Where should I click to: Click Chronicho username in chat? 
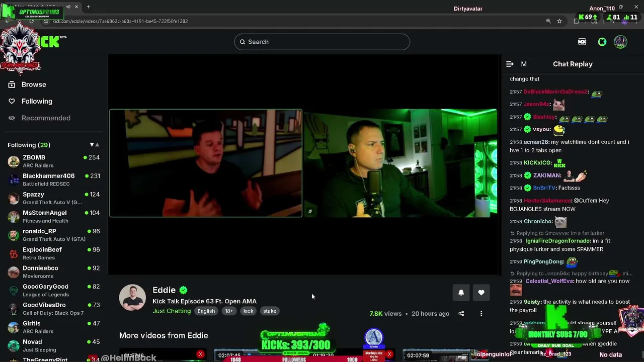(x=538, y=221)
